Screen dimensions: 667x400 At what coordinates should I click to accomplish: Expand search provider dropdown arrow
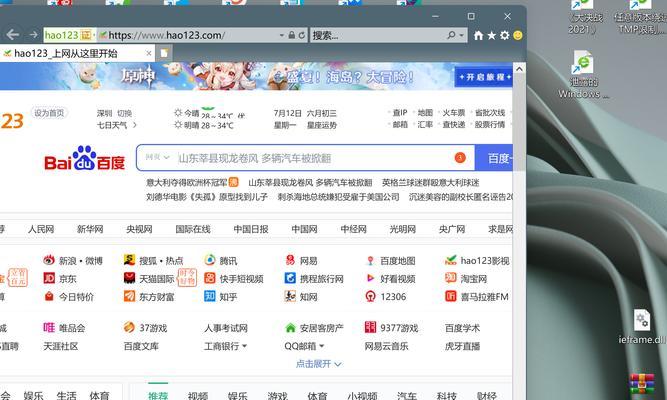[x=462, y=35]
